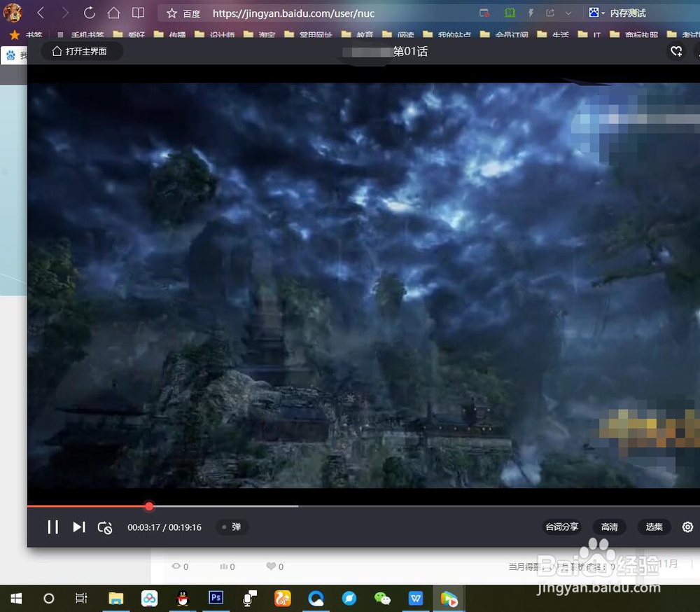Click the browser user avatar icon

click(13, 13)
